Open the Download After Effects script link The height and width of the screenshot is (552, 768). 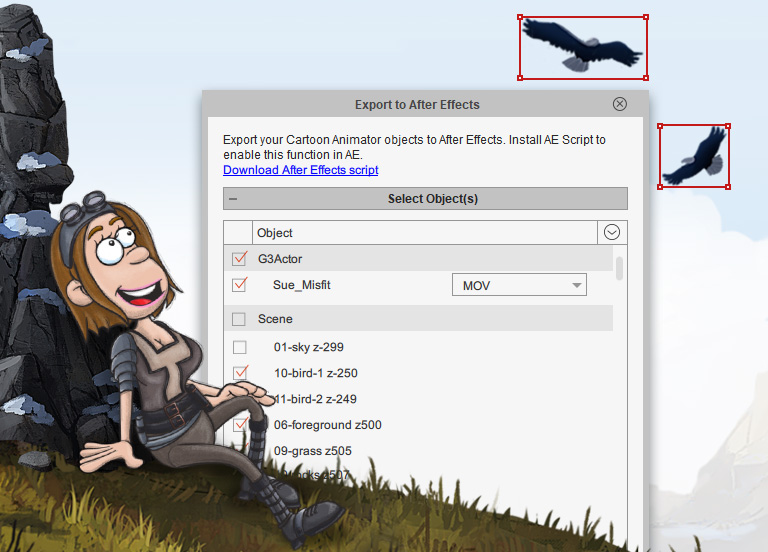pyautogui.click(x=300, y=170)
